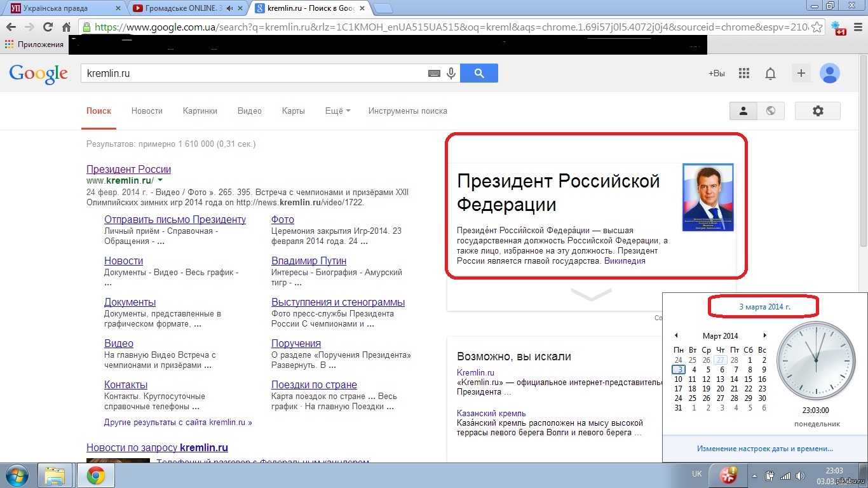This screenshot has width=868, height=488.
Task: Select the Карты search tab
Action: click(293, 111)
